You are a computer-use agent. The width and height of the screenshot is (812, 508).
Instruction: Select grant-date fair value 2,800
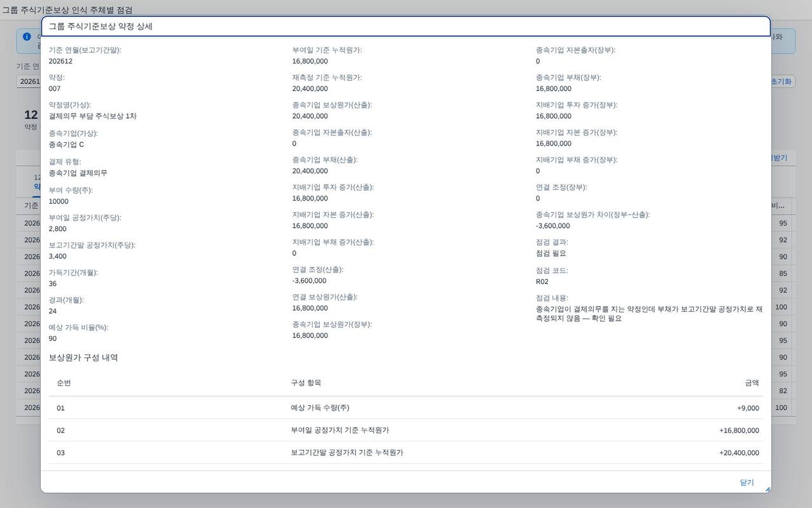(x=58, y=229)
